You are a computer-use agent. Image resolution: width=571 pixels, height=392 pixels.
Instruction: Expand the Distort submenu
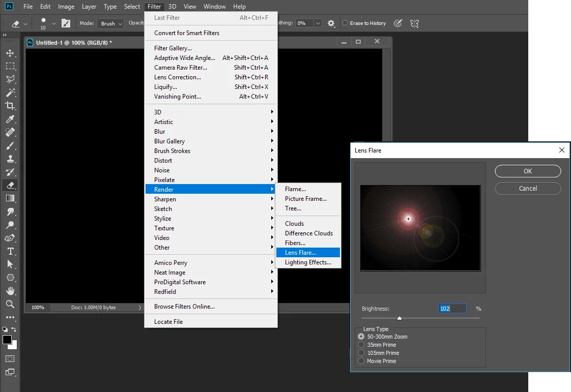click(211, 160)
